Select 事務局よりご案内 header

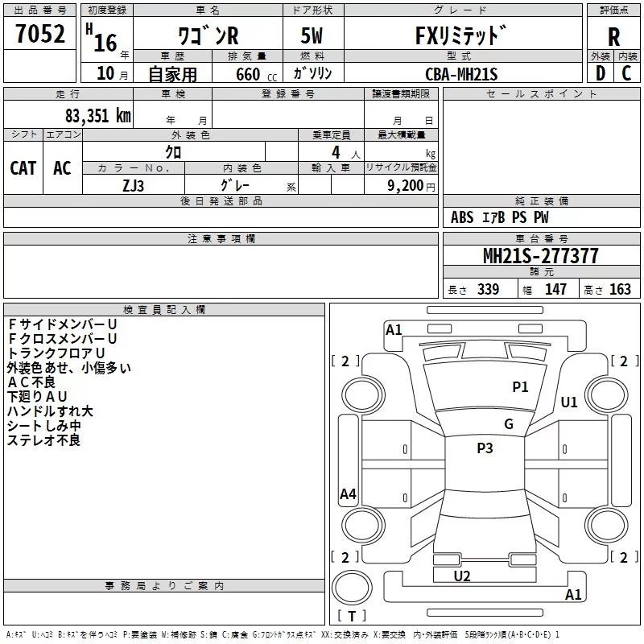164,586
